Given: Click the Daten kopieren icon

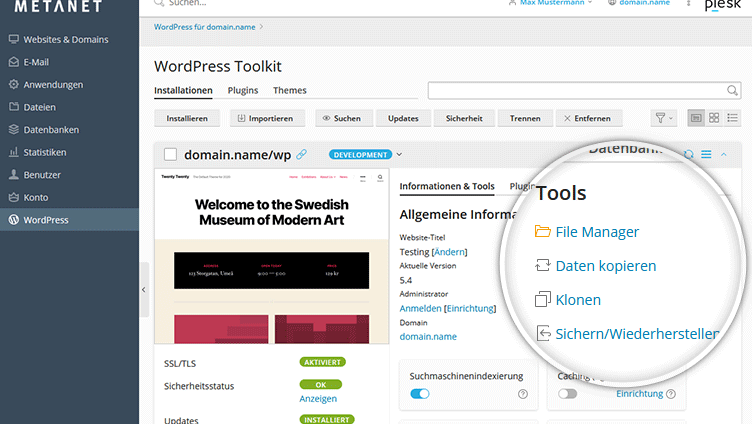Looking at the screenshot, I should click(542, 265).
